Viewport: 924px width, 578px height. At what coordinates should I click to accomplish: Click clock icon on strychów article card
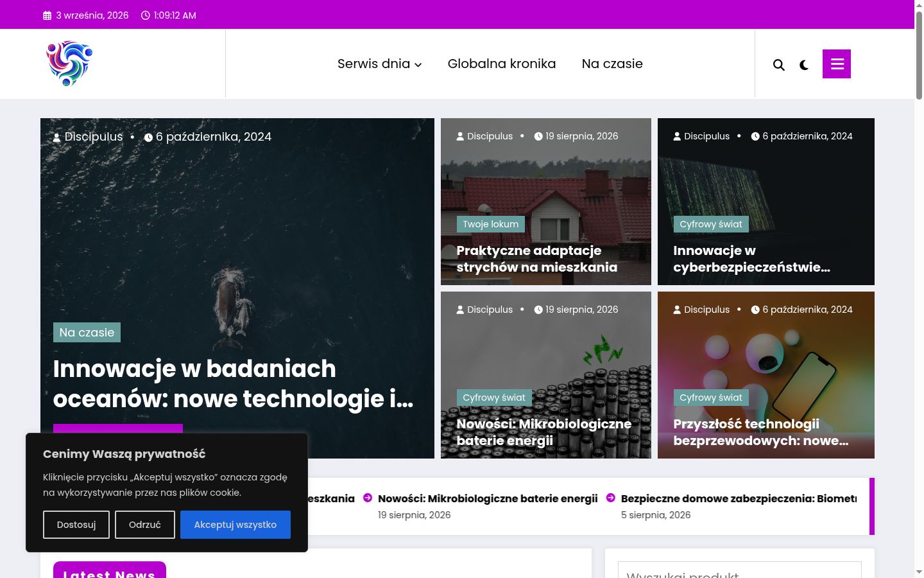[x=538, y=136]
